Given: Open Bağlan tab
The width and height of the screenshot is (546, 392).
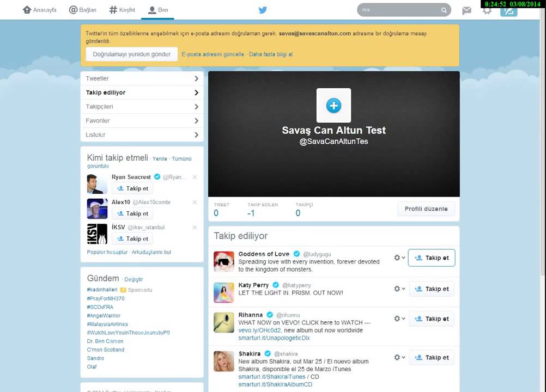Looking at the screenshot, I should click(83, 10).
